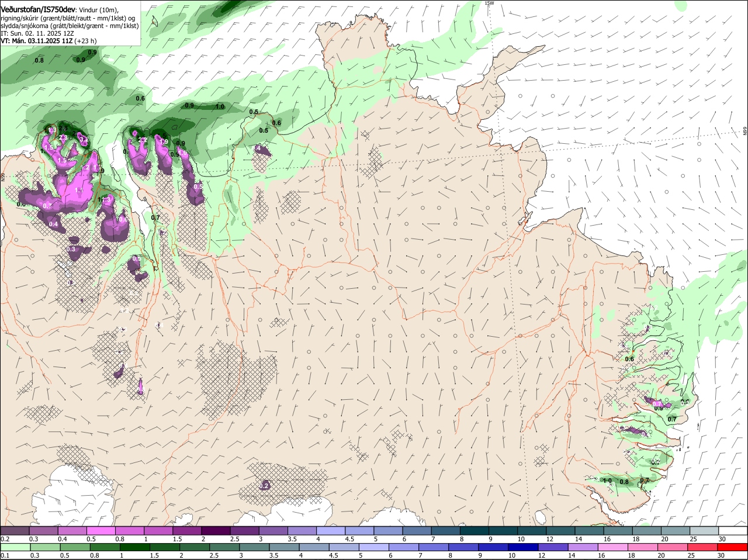Pick the lavender 4 mm snow legend swatch
The image size is (748, 560).
(331, 531)
